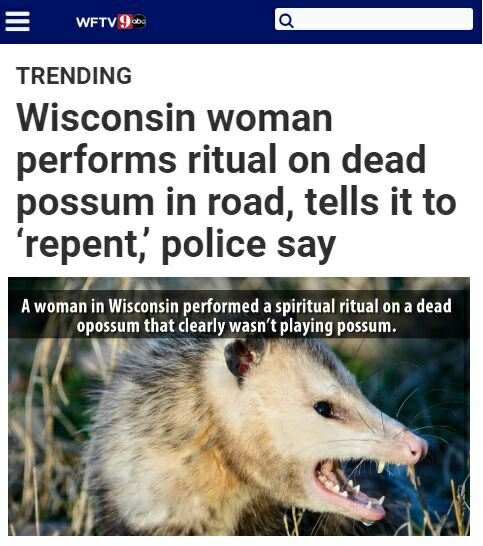Click the navy header bar between logo and search
The image size is (483, 546).
(x=210, y=22)
